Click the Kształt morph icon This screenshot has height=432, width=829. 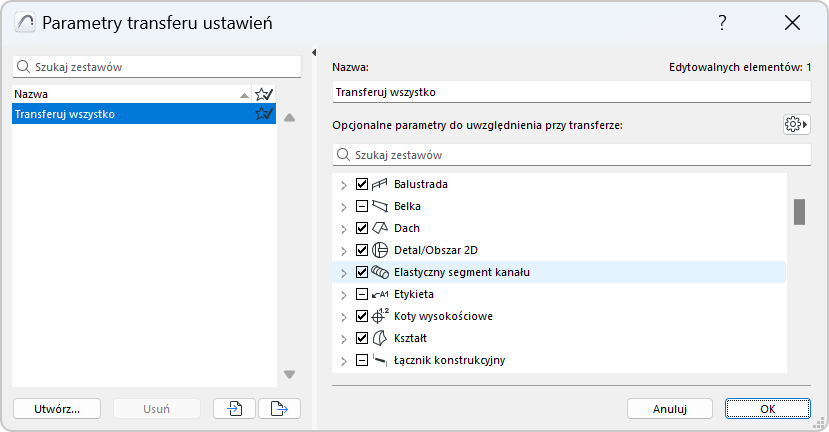pyautogui.click(x=380, y=338)
